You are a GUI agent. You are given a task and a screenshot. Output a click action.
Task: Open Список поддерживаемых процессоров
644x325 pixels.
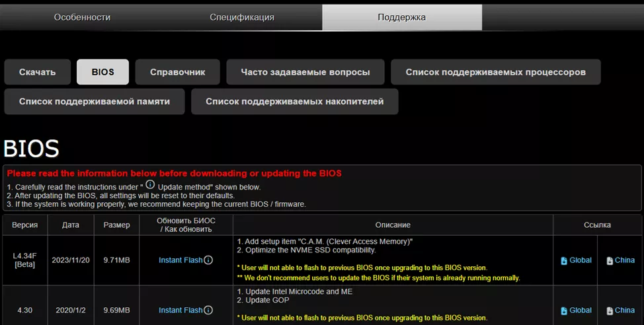point(495,72)
